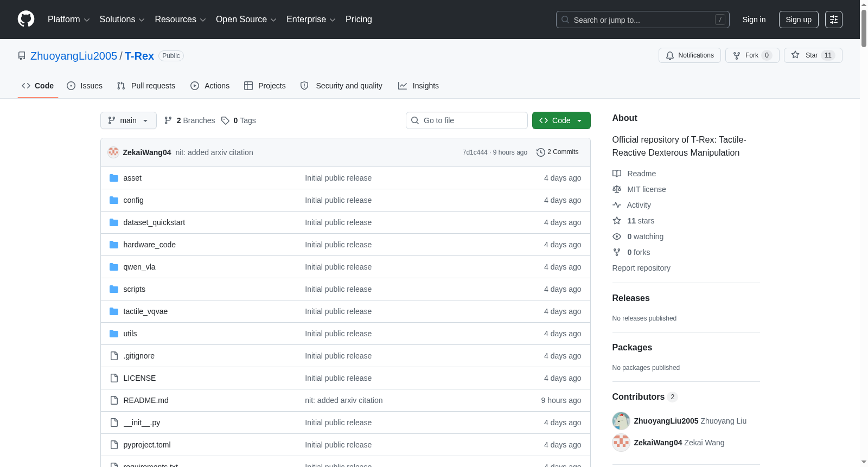Open appearance settings icon in header
This screenshot has height=467, width=868.
pos(834,20)
